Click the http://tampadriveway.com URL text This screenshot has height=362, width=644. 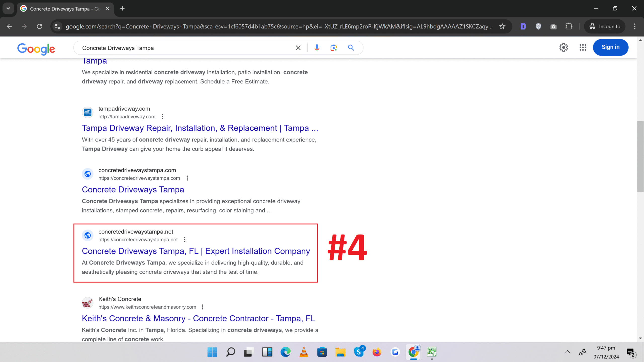point(127,117)
